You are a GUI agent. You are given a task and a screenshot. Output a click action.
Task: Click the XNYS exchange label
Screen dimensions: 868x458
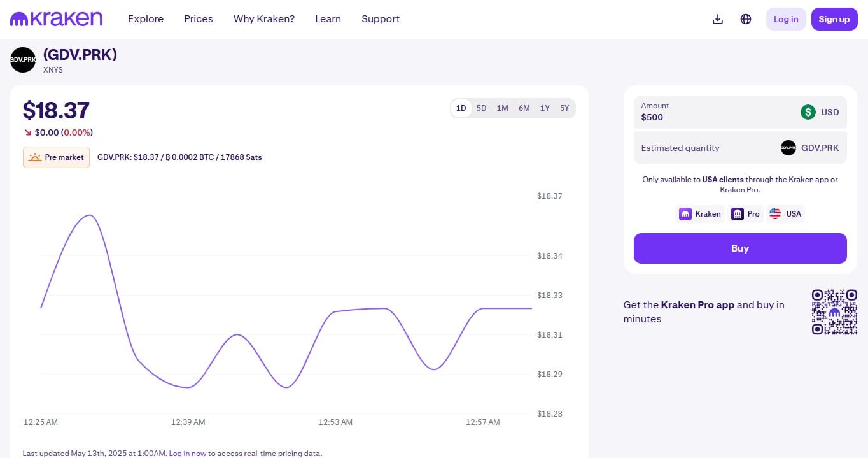click(53, 70)
